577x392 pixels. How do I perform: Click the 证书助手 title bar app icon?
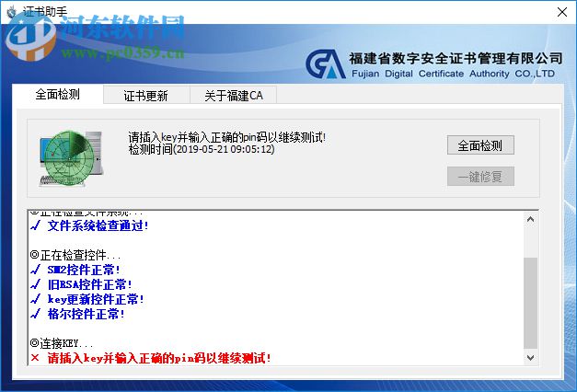point(12,12)
